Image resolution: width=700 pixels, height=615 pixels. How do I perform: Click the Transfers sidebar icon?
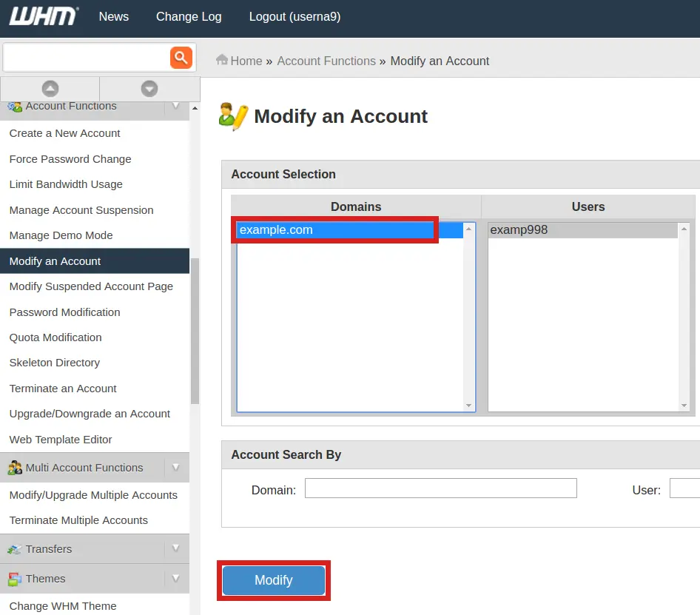point(16,548)
